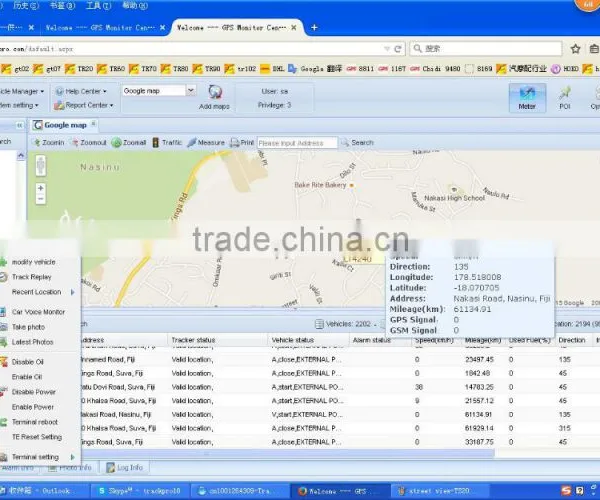Open the Log Info tab

tap(124, 467)
